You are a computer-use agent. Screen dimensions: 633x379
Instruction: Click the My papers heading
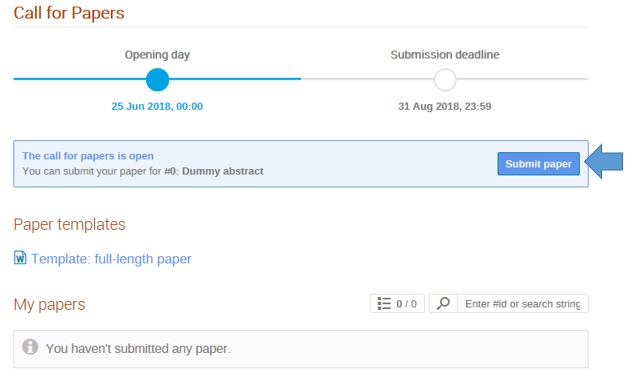pyautogui.click(x=49, y=304)
